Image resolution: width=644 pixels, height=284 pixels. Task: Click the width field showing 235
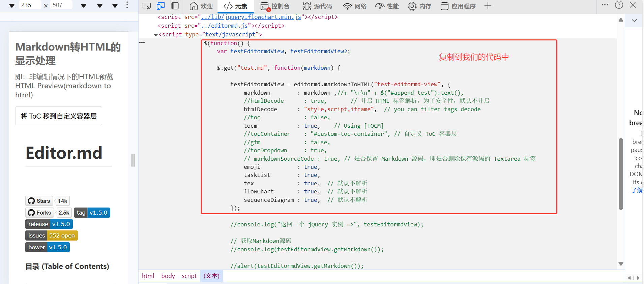pyautogui.click(x=30, y=5)
